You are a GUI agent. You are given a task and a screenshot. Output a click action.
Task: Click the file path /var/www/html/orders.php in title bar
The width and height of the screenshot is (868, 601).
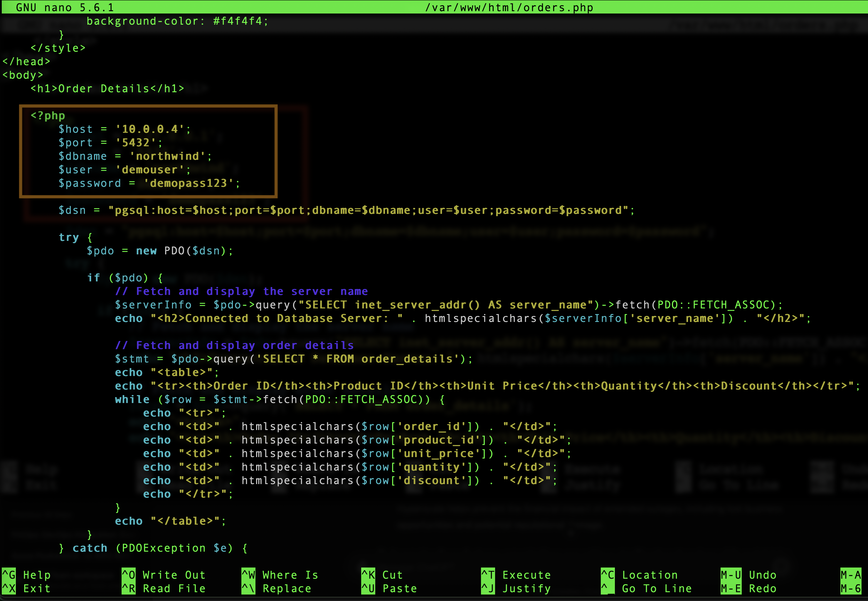(509, 7)
